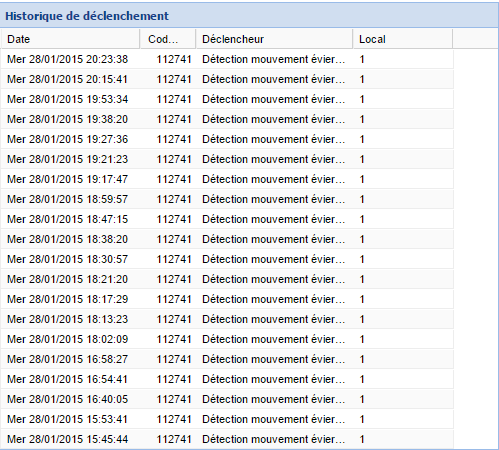Click code 112741 in the 16:58:27 row

point(174,359)
